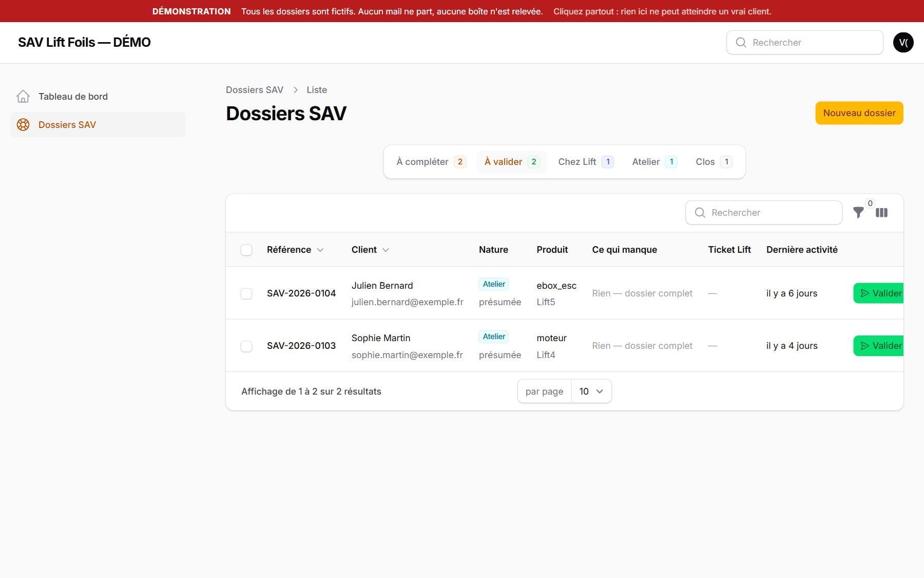Switch to the À valider tab
The width and height of the screenshot is (924, 578).
point(512,162)
